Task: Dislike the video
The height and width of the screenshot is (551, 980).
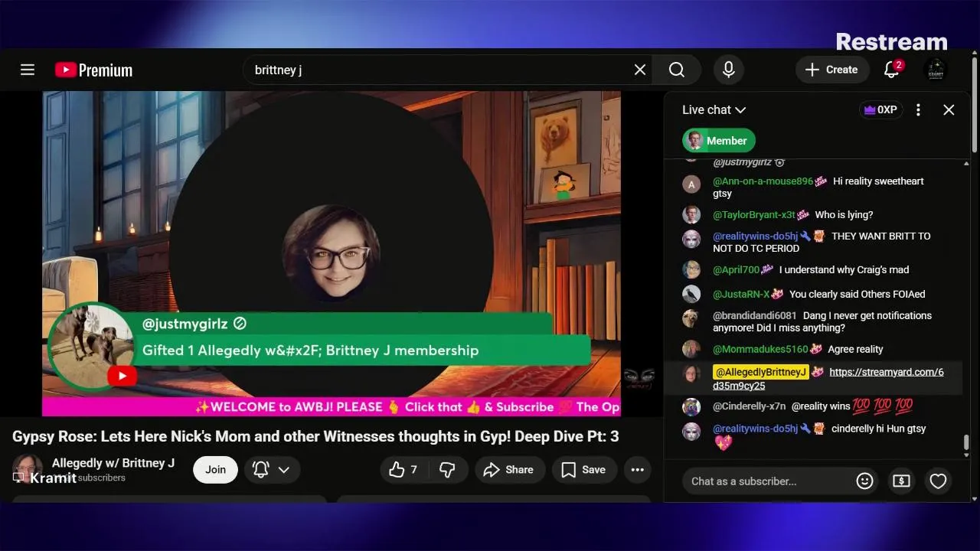Action: pos(448,470)
